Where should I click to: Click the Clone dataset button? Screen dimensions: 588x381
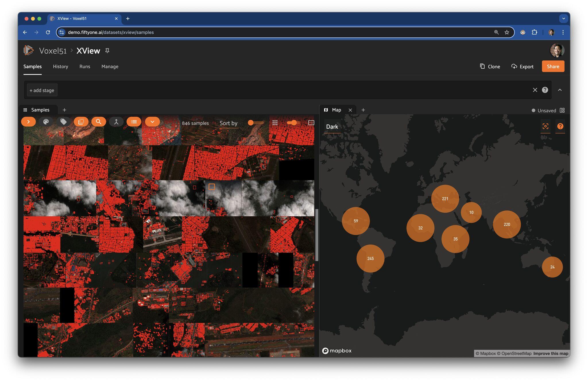pos(490,66)
